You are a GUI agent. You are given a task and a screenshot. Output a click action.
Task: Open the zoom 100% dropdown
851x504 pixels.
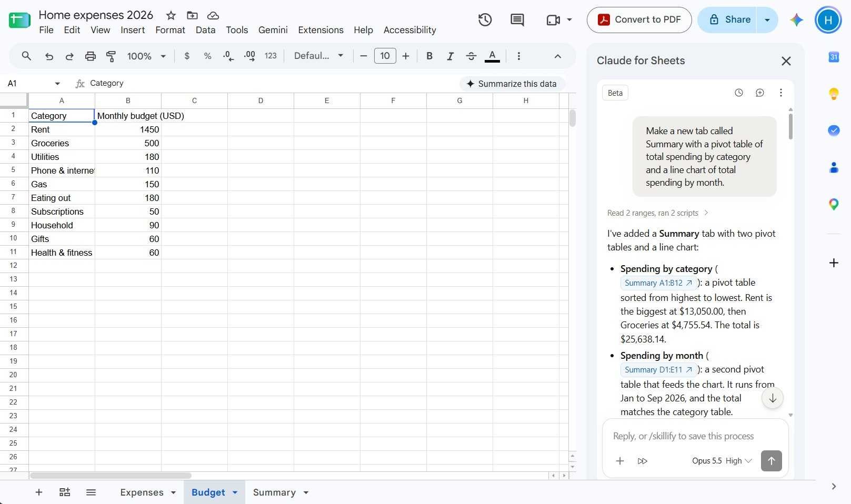coord(146,56)
